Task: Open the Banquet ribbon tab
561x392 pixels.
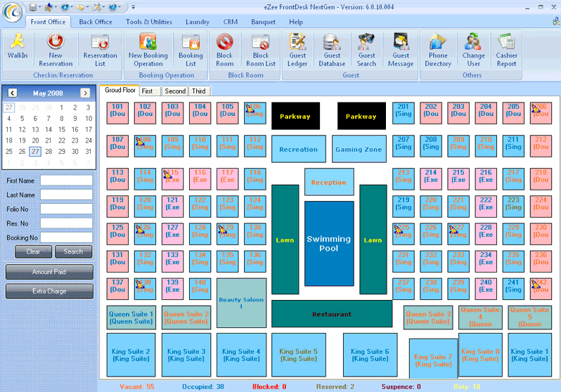Action: pyautogui.click(x=264, y=22)
